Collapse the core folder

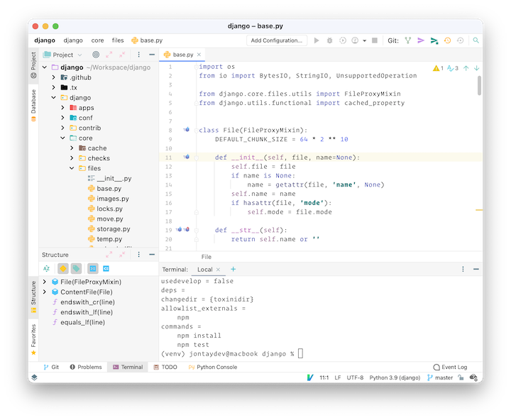[62, 138]
